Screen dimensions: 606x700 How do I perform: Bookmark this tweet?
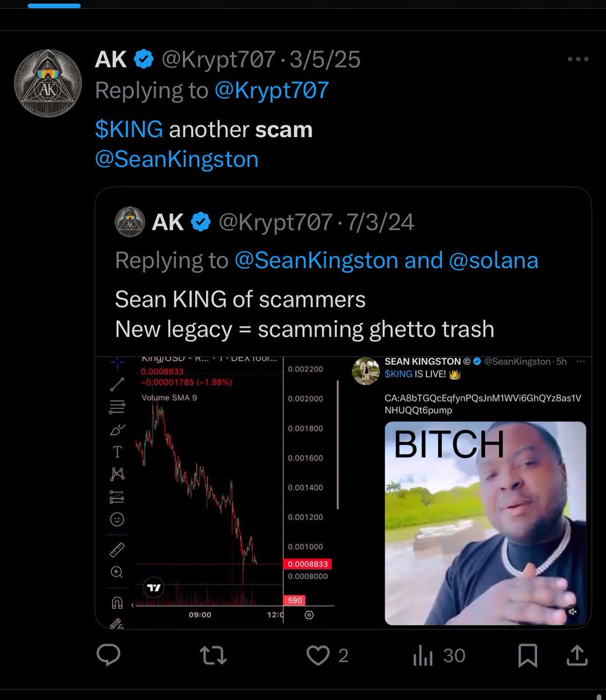tap(527, 656)
